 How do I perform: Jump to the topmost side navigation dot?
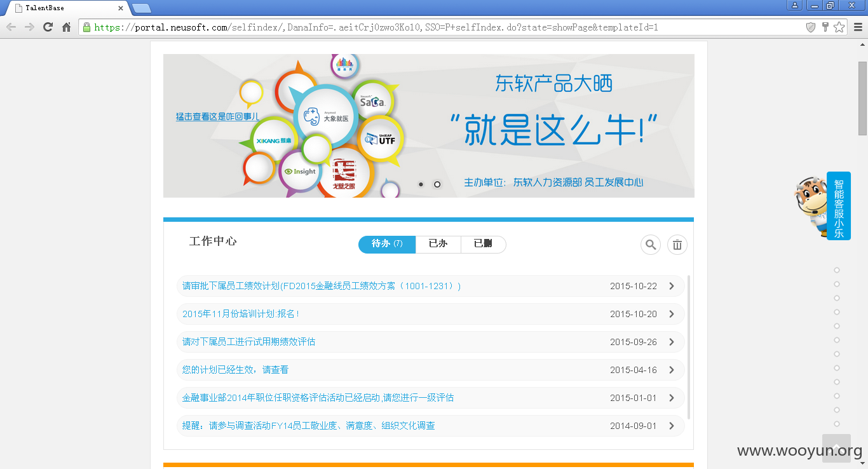(x=837, y=270)
